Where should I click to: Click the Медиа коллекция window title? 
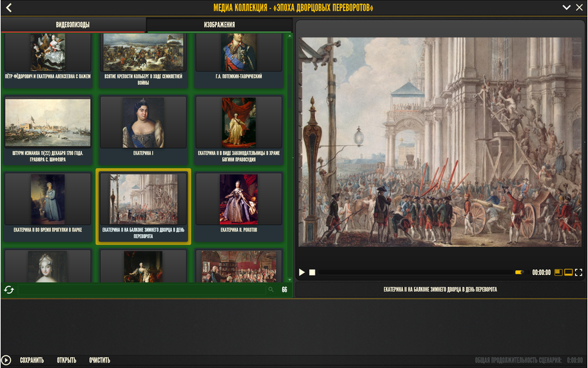293,7
